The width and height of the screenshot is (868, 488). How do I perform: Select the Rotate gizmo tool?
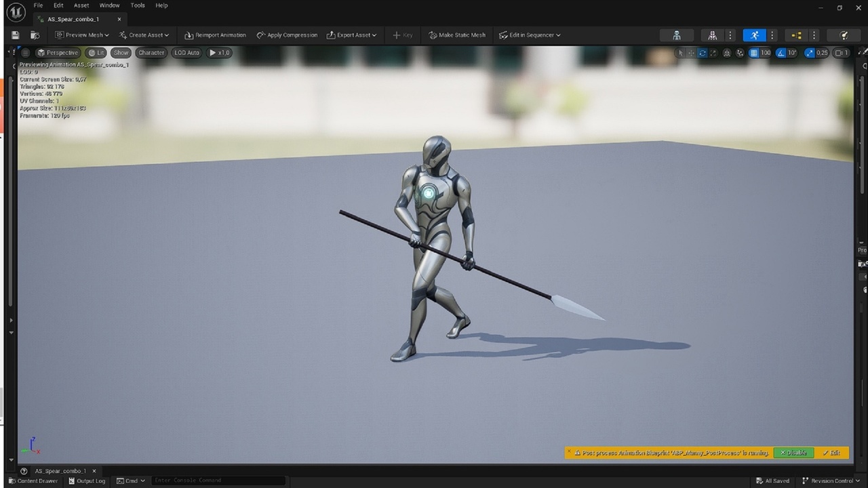click(x=703, y=53)
